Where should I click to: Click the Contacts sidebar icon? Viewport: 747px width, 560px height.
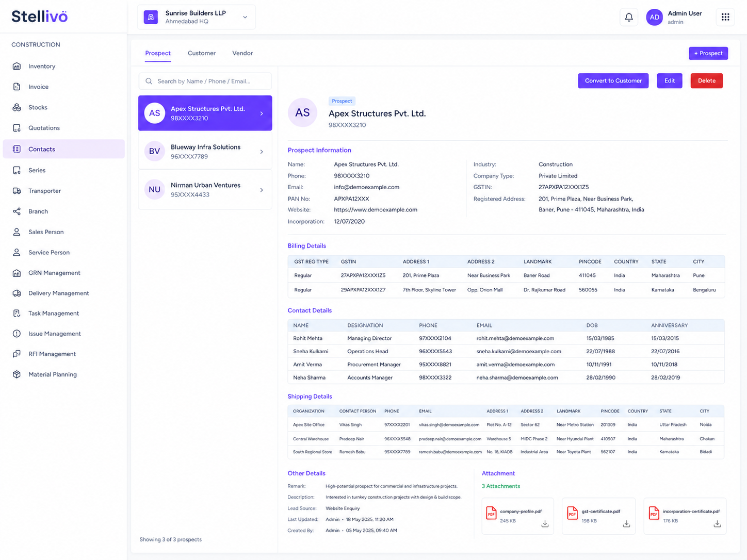click(17, 149)
